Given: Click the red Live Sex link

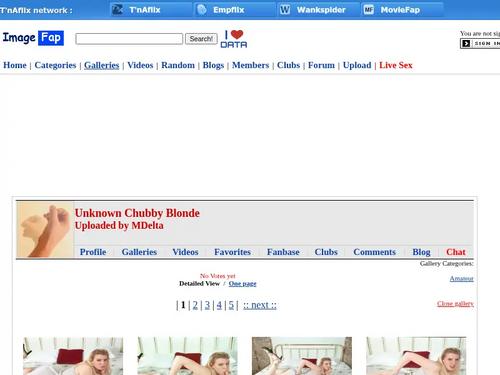Looking at the screenshot, I should 396,65.
